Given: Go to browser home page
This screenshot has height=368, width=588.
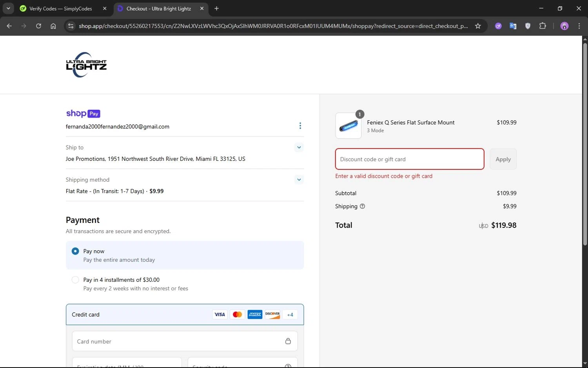Looking at the screenshot, I should tap(53, 26).
